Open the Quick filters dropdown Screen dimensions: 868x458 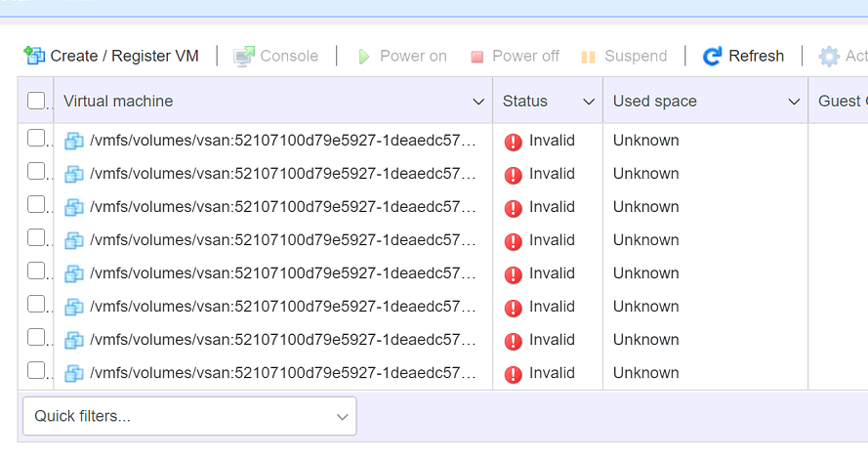tap(189, 416)
